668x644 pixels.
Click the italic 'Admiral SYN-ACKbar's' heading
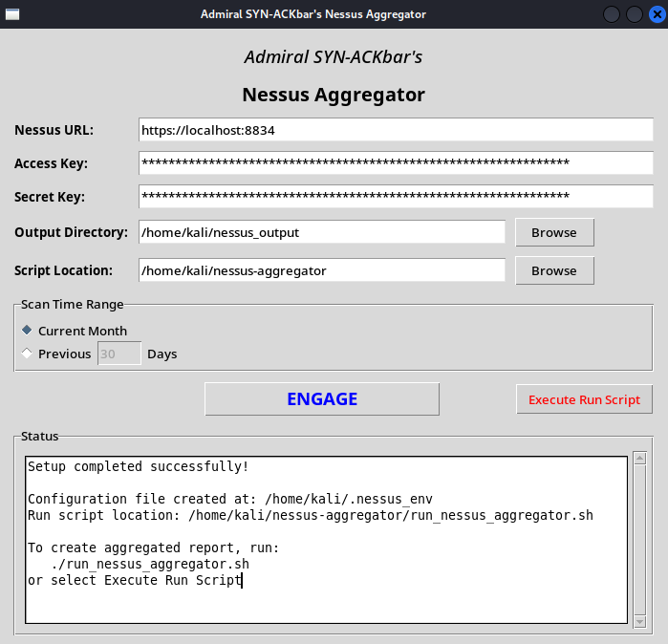pyautogui.click(x=334, y=57)
